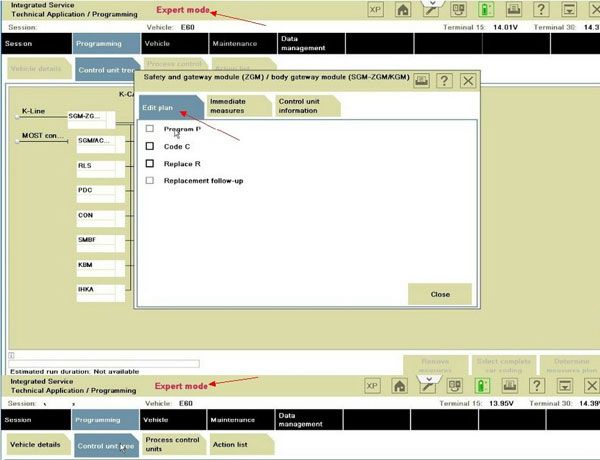Select the SGM-ZG control unit tree node
The height and width of the screenshot is (460, 600).
coord(92,119)
